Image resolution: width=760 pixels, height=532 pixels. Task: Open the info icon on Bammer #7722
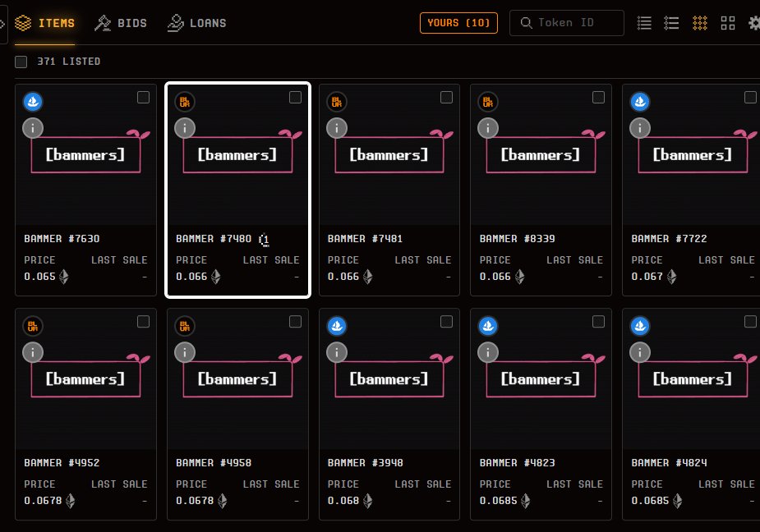640,128
